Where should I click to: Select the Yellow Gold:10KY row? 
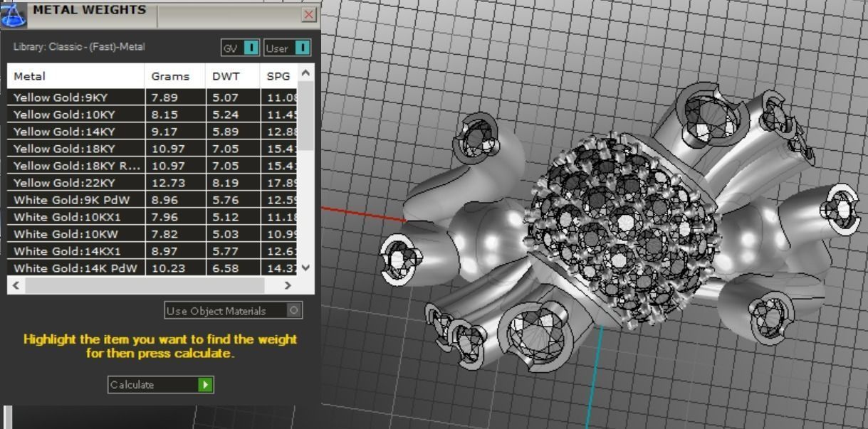pyautogui.click(x=152, y=115)
